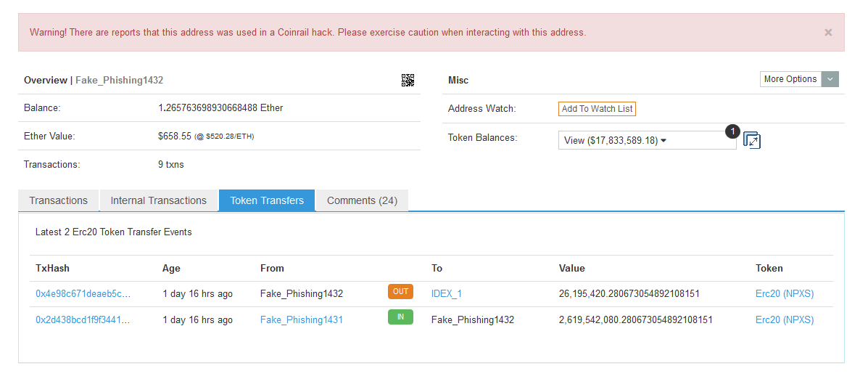This screenshot has height=387, width=868.
Task: Open Erc20 (NPXS) token in second row
Action: [x=785, y=320]
